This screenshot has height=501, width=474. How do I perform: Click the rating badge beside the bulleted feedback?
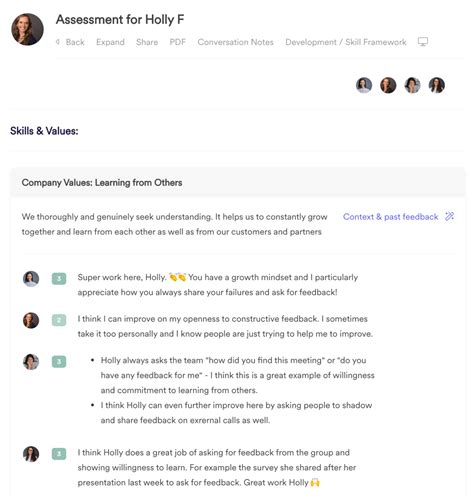[59, 362]
